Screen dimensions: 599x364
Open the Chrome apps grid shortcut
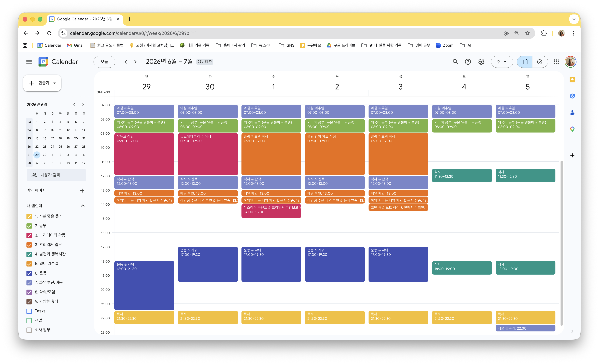(25, 45)
